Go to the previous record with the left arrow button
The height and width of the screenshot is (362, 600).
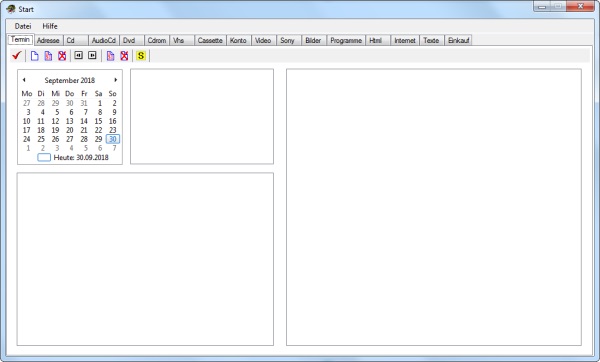tap(78, 55)
